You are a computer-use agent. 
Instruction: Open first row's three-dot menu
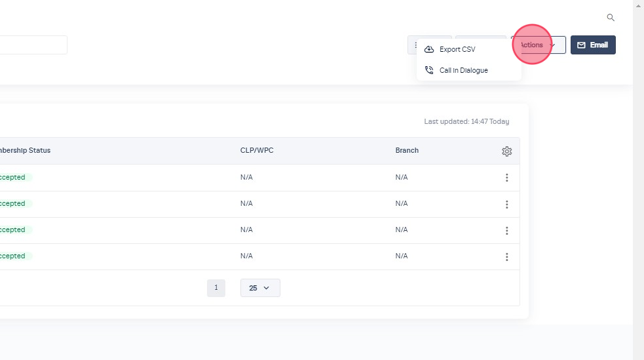pos(506,178)
